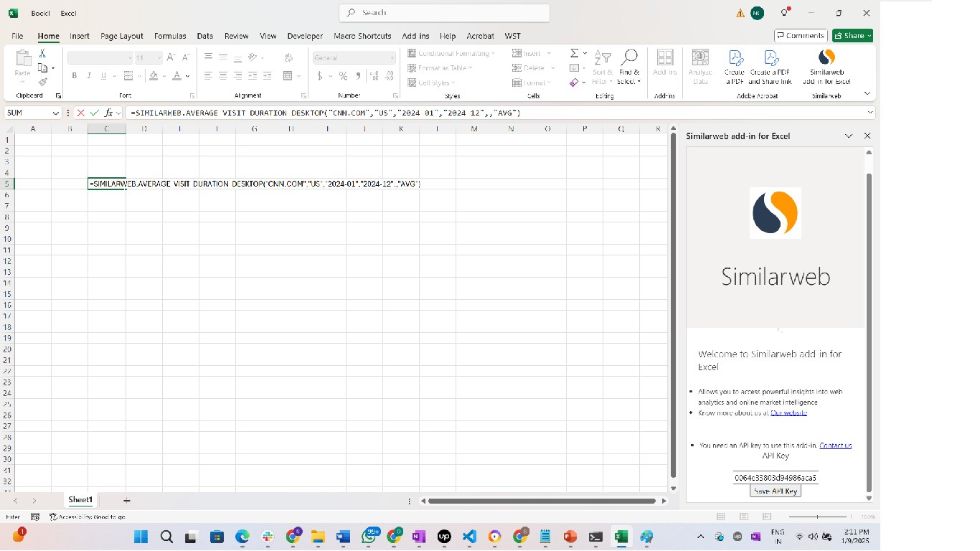Image resolution: width=980 pixels, height=551 pixels.
Task: Open the Format as Table dropdown
Action: [440, 68]
